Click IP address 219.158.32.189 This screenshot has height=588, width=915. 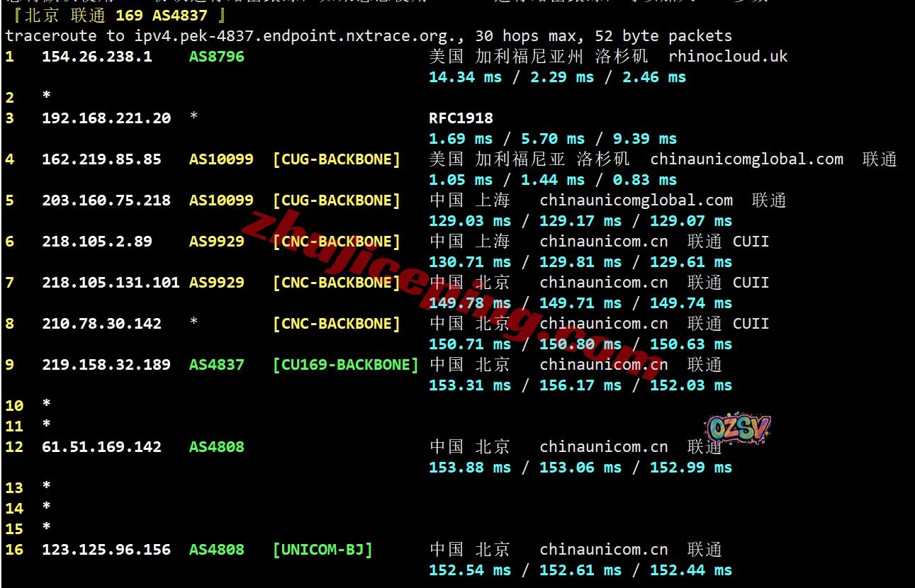pos(106,365)
